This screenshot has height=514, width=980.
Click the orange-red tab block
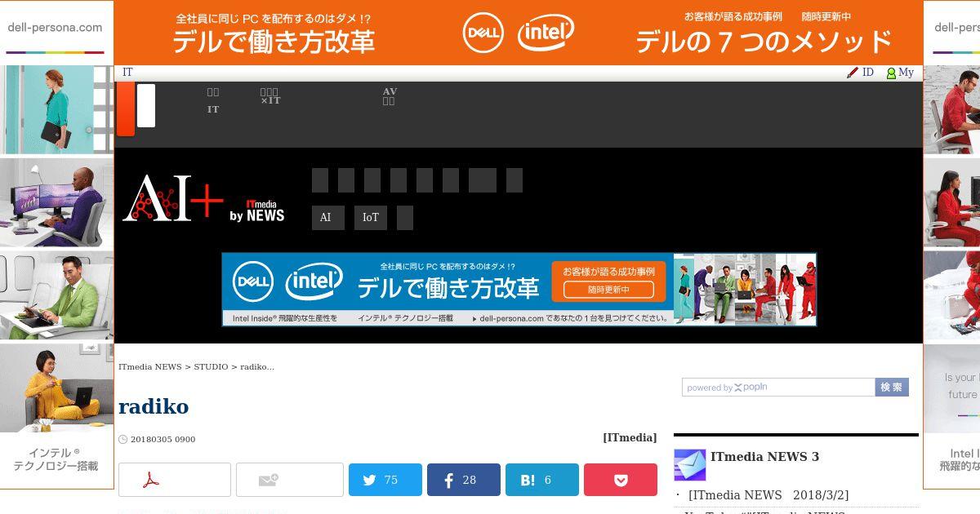pyautogui.click(x=126, y=109)
